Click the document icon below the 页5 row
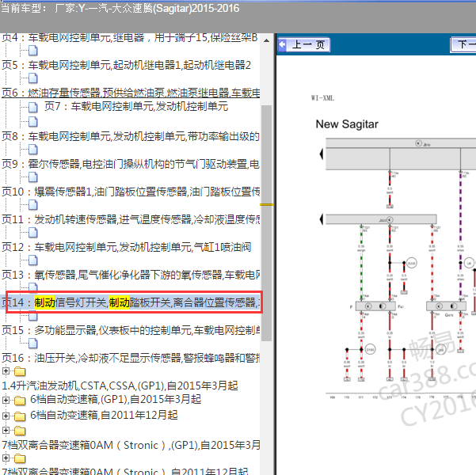 pyautogui.click(x=32, y=78)
